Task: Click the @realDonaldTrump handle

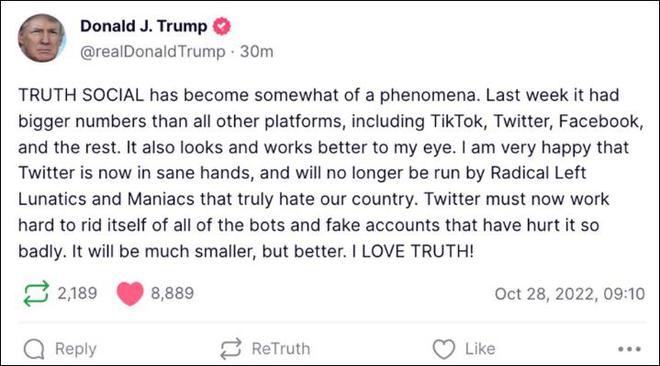Action: (153, 51)
